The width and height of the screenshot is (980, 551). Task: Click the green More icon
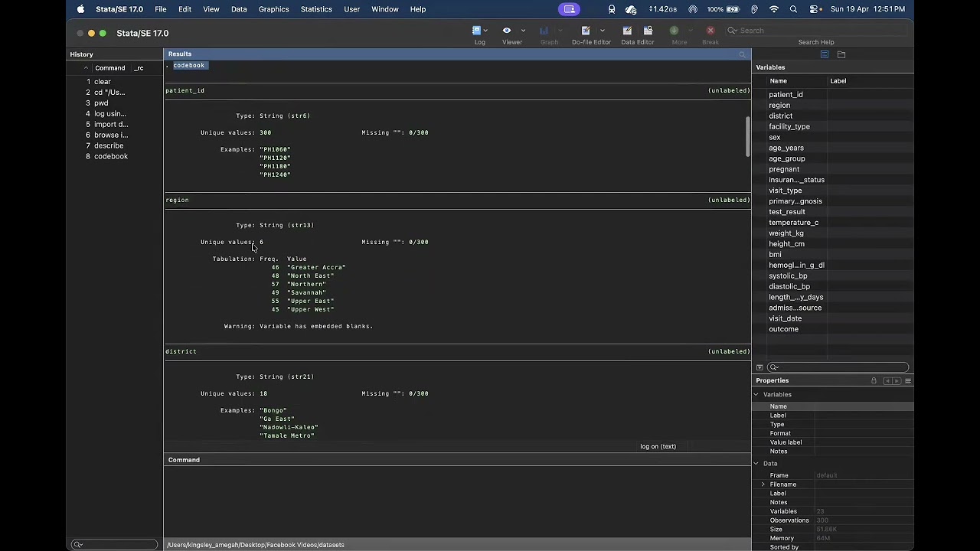pyautogui.click(x=674, y=31)
